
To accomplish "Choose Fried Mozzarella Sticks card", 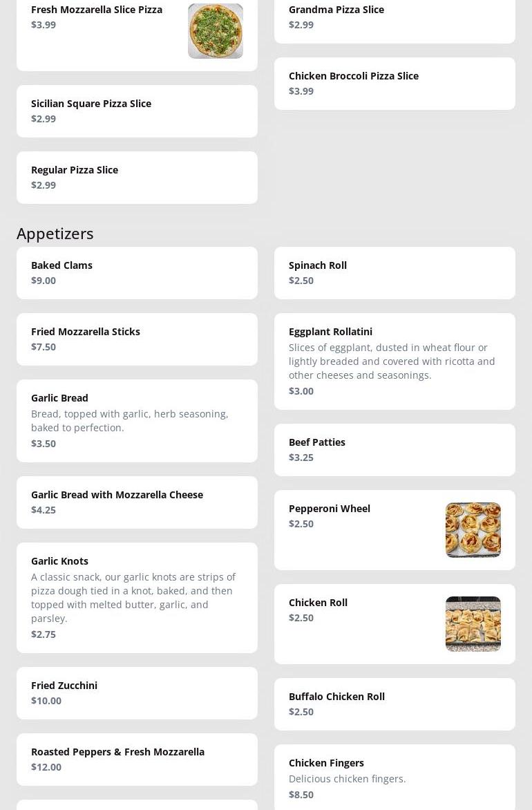I will (137, 339).
